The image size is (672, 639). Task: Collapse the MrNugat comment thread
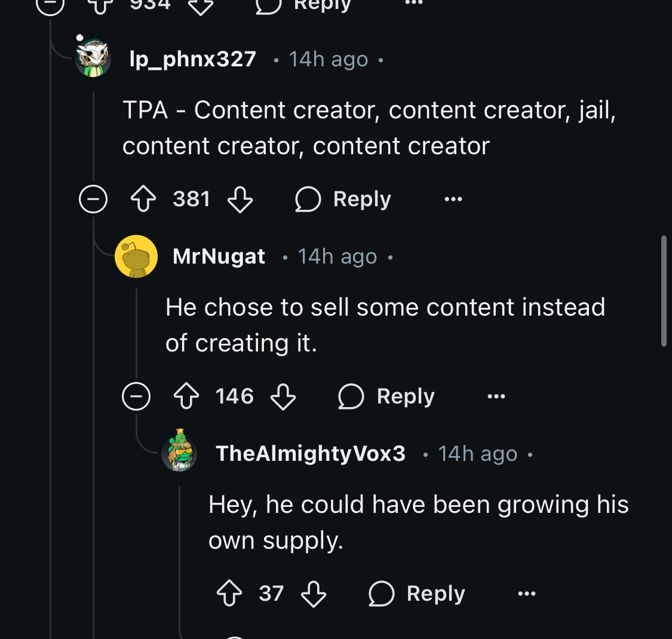pyautogui.click(x=136, y=396)
